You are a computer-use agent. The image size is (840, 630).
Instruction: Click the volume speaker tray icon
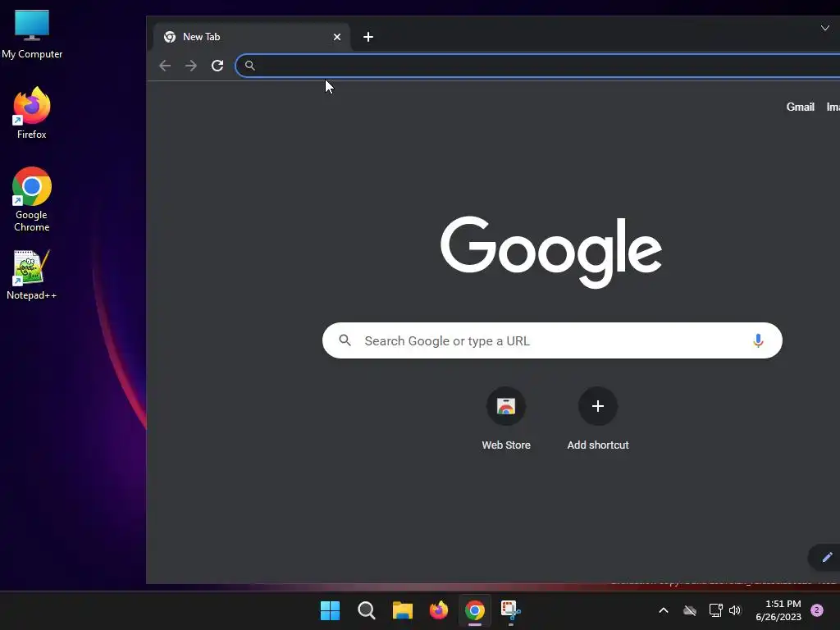pos(735,610)
